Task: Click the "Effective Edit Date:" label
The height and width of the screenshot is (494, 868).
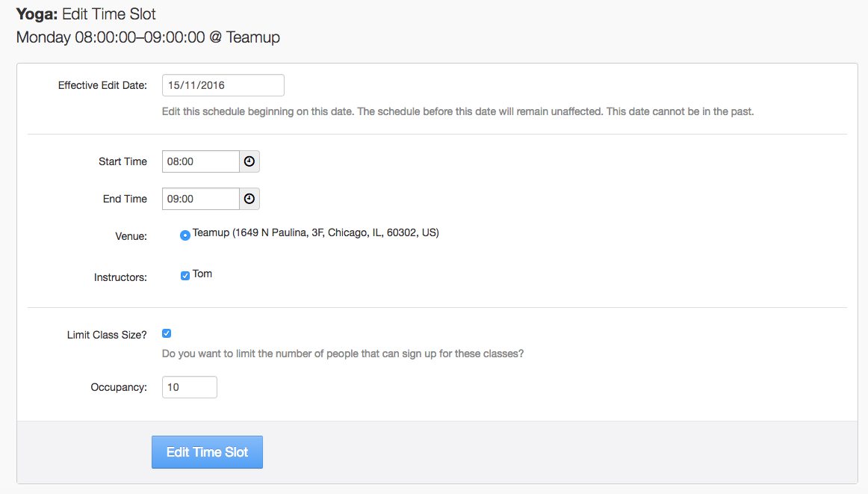Action: point(102,85)
